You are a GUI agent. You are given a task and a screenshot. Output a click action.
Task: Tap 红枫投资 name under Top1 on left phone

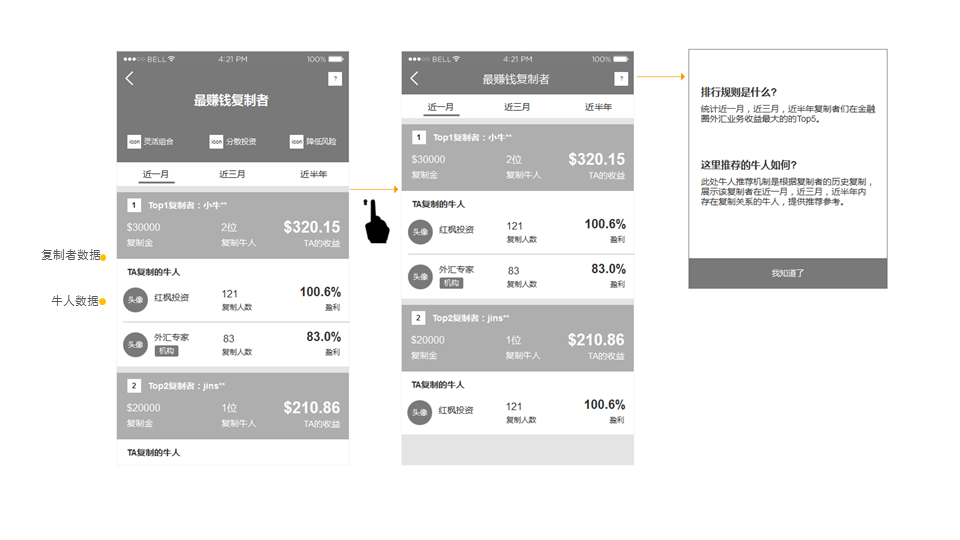click(x=171, y=298)
